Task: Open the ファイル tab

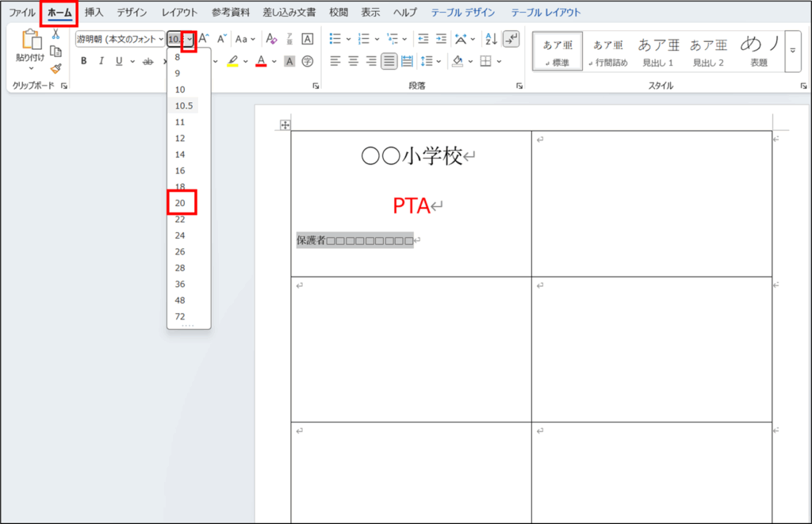Action: tap(21, 12)
